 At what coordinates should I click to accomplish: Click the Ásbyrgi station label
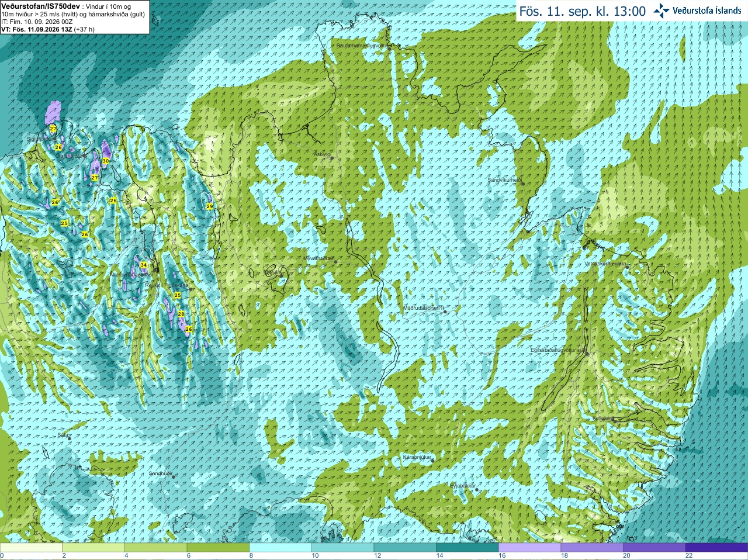pos(322,154)
